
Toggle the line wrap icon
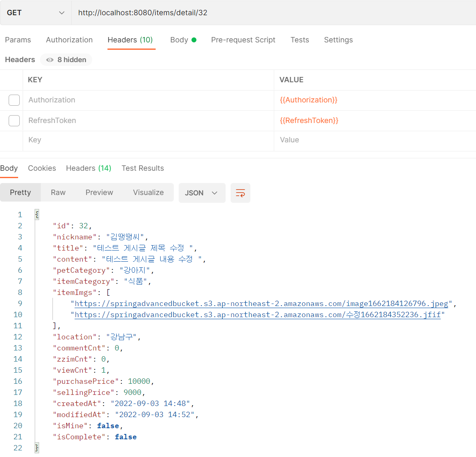pos(240,193)
